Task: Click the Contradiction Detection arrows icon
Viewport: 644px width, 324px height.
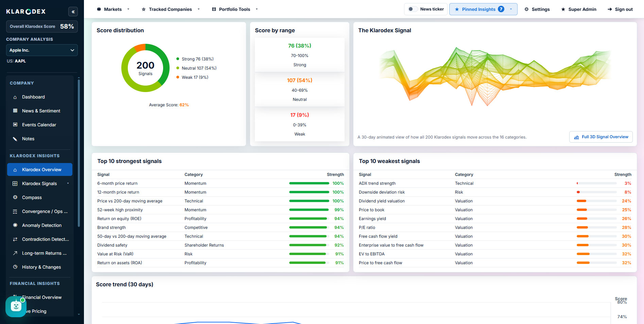Action: [15, 239]
